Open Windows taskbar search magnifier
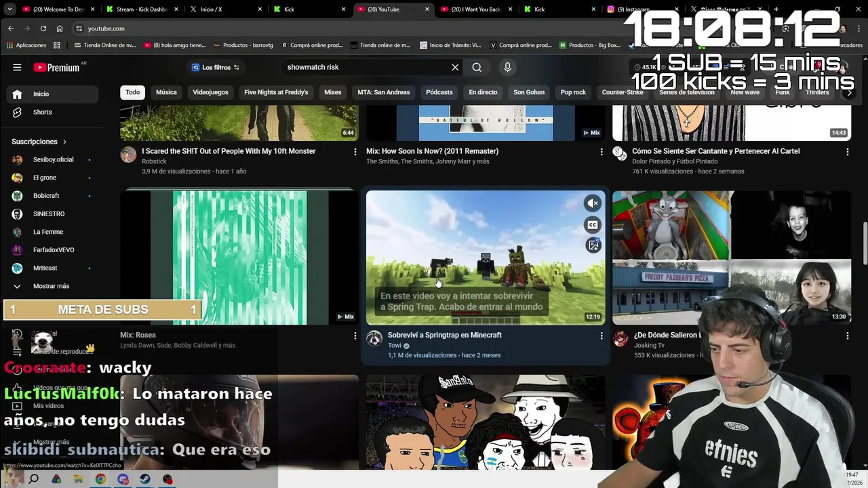The image size is (868, 488). point(33,479)
